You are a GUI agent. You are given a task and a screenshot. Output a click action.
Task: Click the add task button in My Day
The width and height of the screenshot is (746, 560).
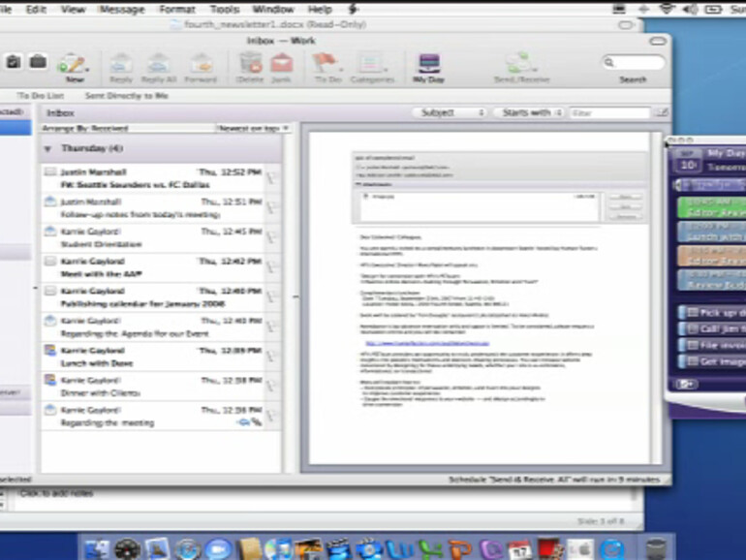(x=686, y=384)
